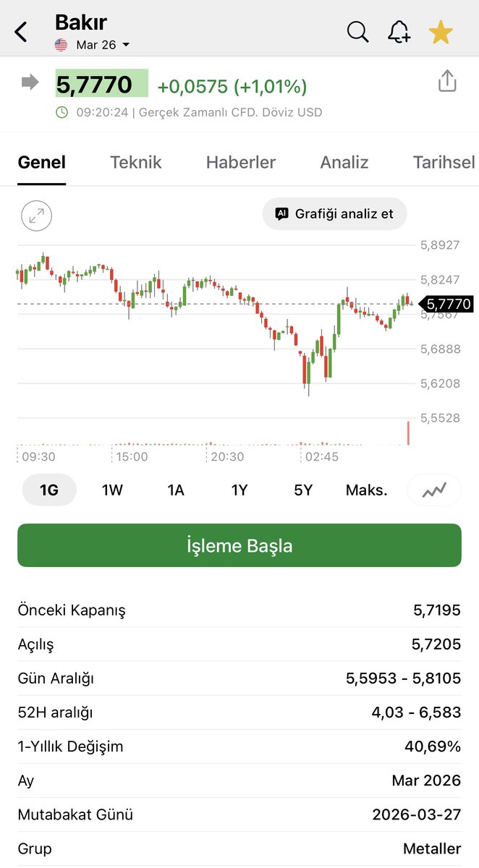The width and height of the screenshot is (479, 868).
Task: Add a price alert with bell icon
Action: 399,32
